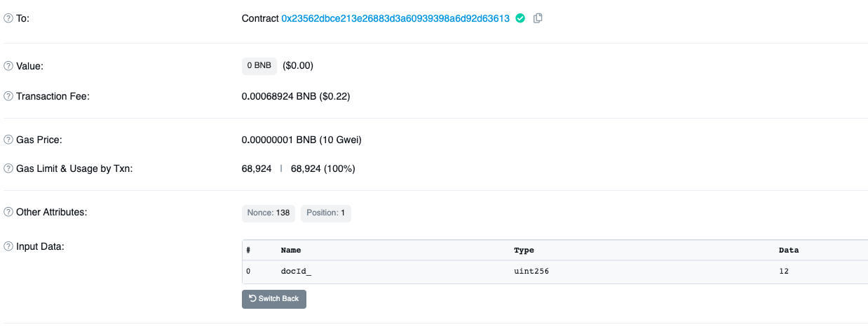This screenshot has width=868, height=327.
Task: Click the Other Attributes: label
Action: click(x=51, y=212)
